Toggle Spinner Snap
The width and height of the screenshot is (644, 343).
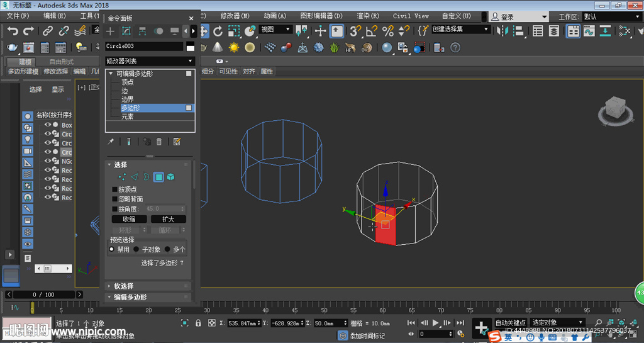404,31
